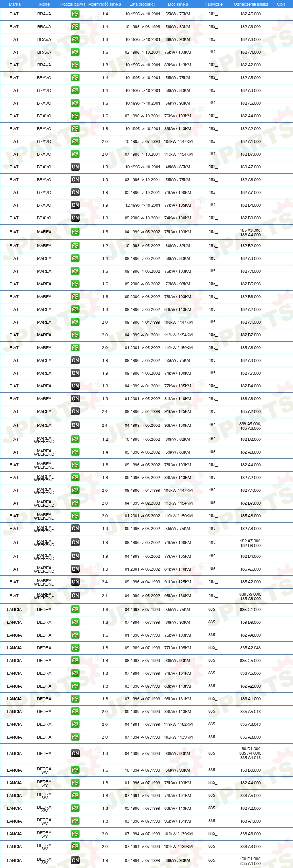Click engine code '160 A7.000'
Viewport: 293px width, 868px height.
tap(250, 167)
